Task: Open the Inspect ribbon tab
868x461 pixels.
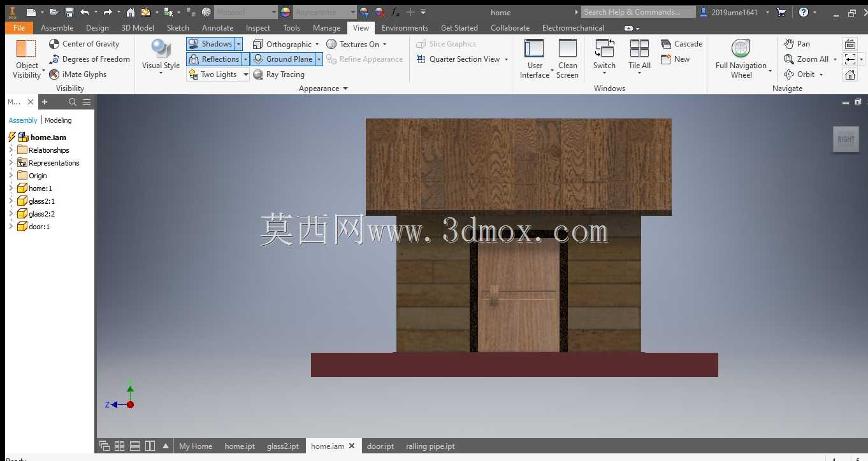Action: (x=258, y=28)
